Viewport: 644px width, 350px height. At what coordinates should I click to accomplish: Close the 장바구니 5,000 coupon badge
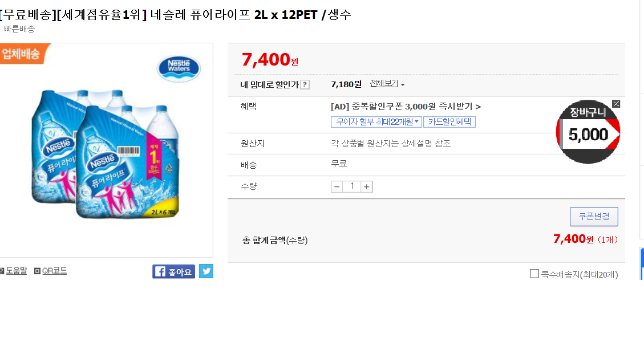coord(616,104)
